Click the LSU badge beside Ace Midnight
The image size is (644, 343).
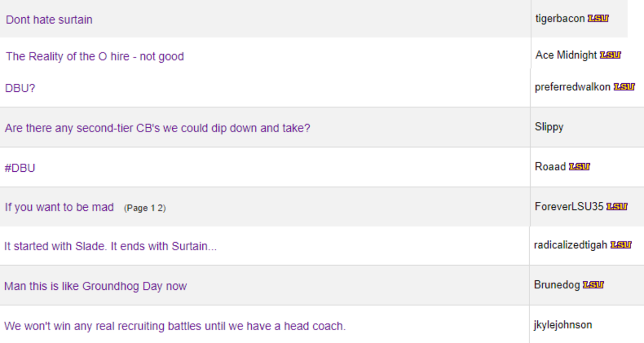(610, 55)
